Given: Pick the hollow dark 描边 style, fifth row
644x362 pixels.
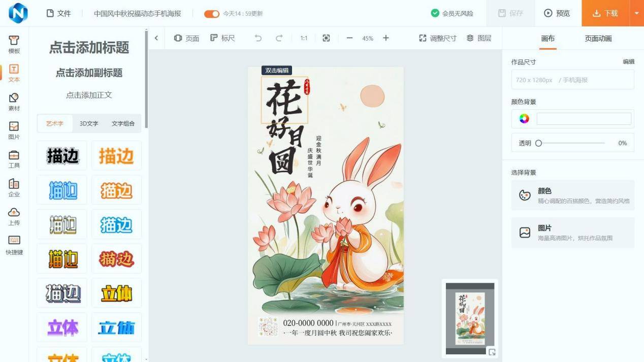Looking at the screenshot, I should pyautogui.click(x=62, y=293).
